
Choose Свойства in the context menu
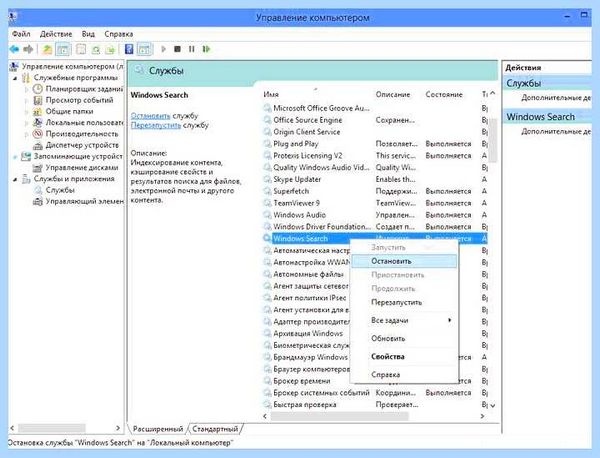[x=404, y=356]
